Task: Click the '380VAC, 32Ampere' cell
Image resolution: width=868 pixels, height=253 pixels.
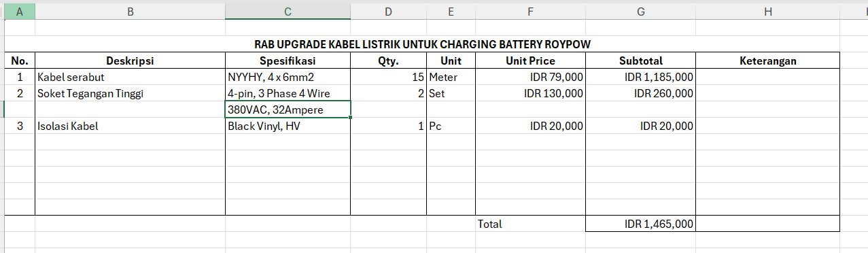Action: pyautogui.click(x=288, y=109)
